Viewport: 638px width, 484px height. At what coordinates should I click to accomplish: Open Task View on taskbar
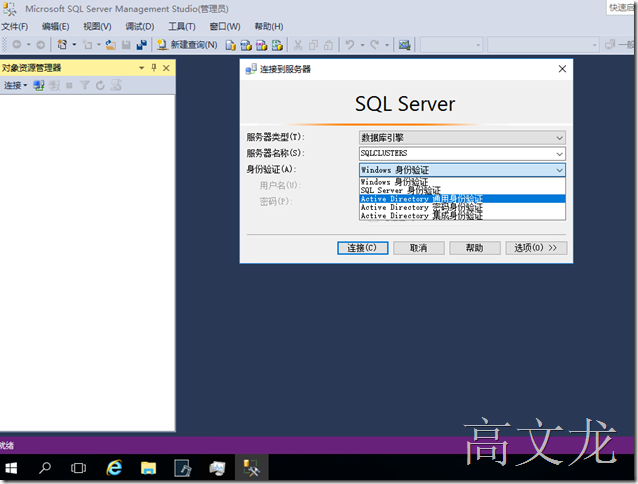click(x=78, y=469)
